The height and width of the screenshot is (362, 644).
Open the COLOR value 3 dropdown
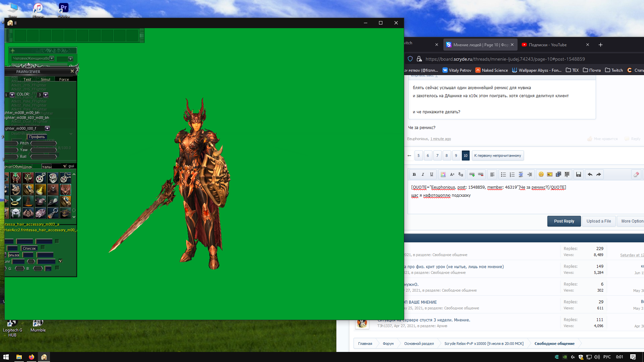46,95
